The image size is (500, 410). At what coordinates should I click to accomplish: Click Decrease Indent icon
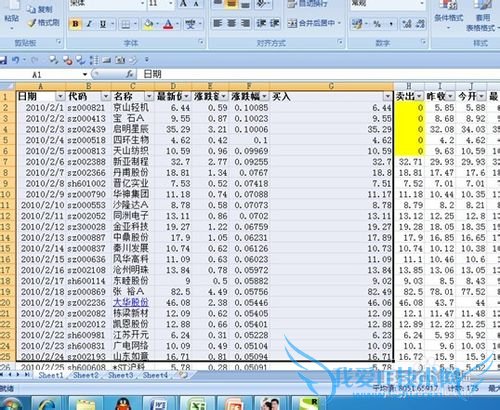(x=260, y=23)
